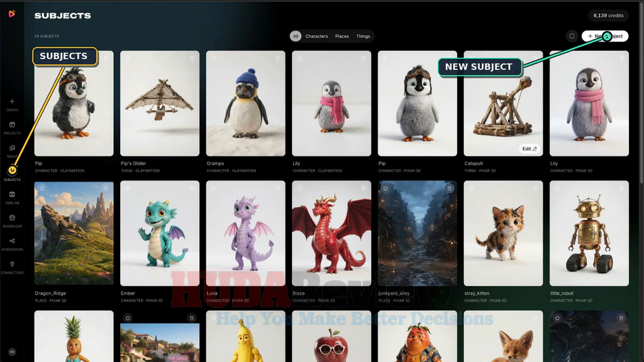Favorite the Dragon_Ridge subject with its star
The height and width of the screenshot is (362, 644).
tap(42, 189)
